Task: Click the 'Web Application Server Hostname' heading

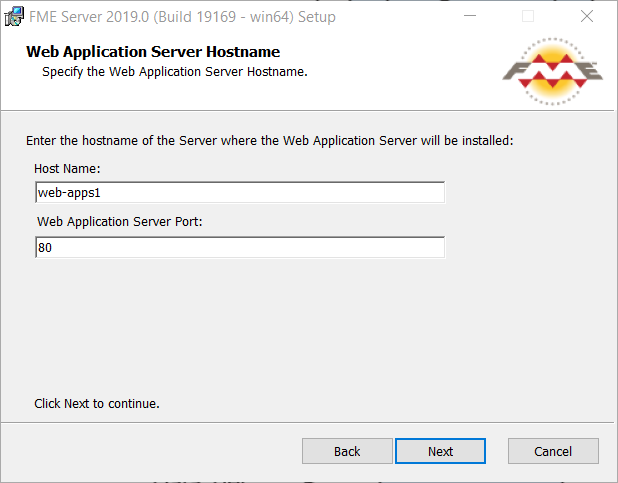Action: [x=153, y=52]
